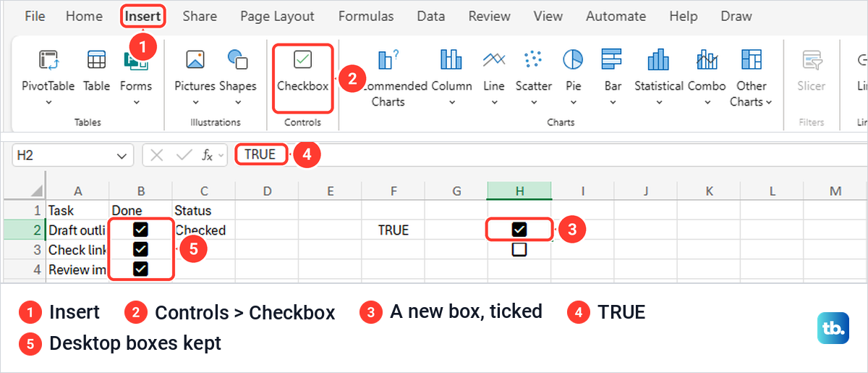This screenshot has height=373, width=868.
Task: Open the Help tab
Action: [683, 16]
